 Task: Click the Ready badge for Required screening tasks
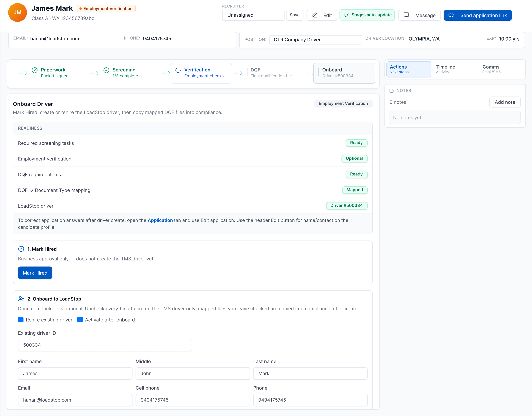357,143
